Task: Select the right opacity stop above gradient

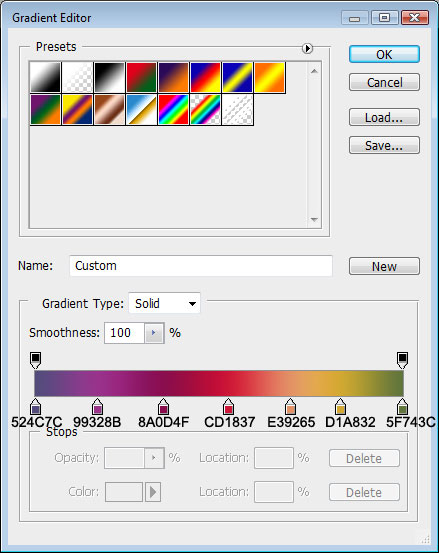Action: coord(402,360)
